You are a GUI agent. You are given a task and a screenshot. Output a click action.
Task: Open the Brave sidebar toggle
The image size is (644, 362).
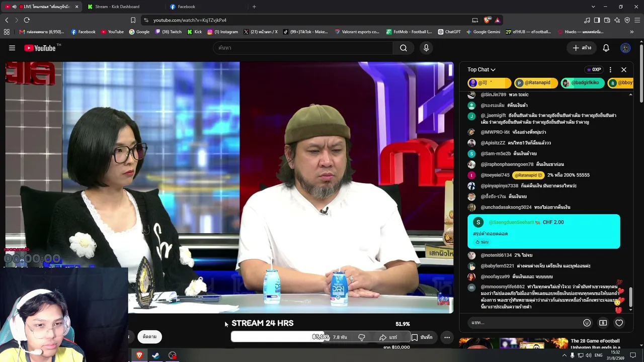(597, 20)
